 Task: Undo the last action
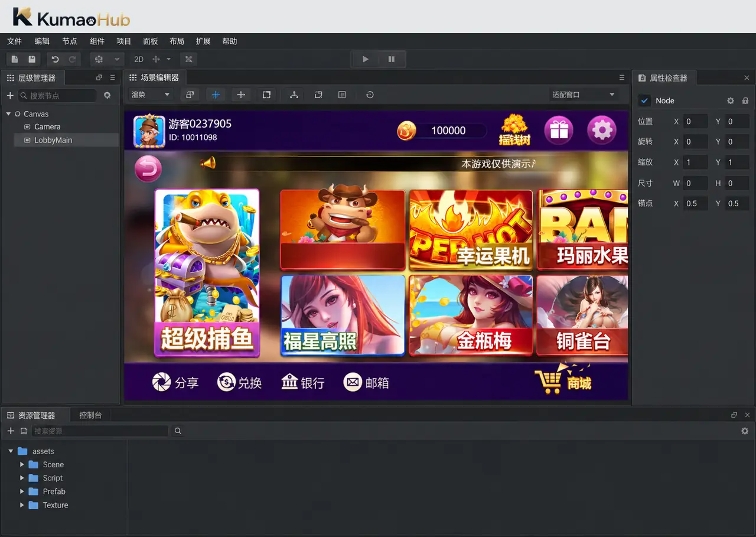[55, 59]
